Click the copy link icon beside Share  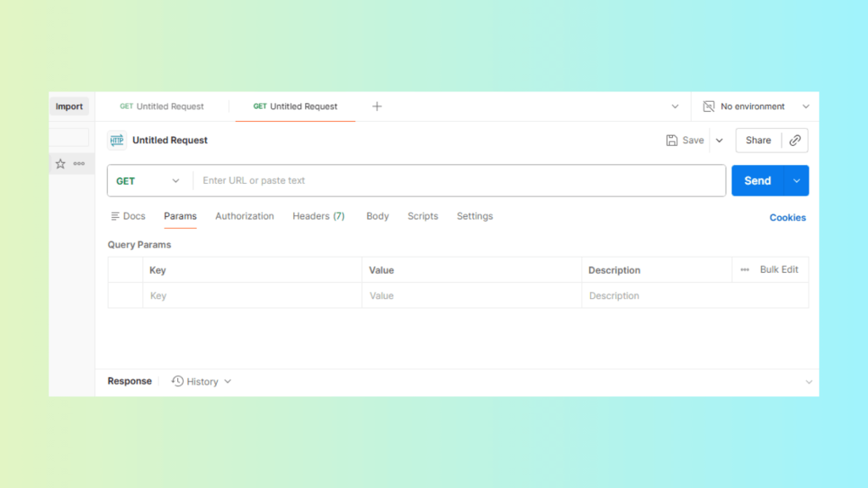coord(795,141)
